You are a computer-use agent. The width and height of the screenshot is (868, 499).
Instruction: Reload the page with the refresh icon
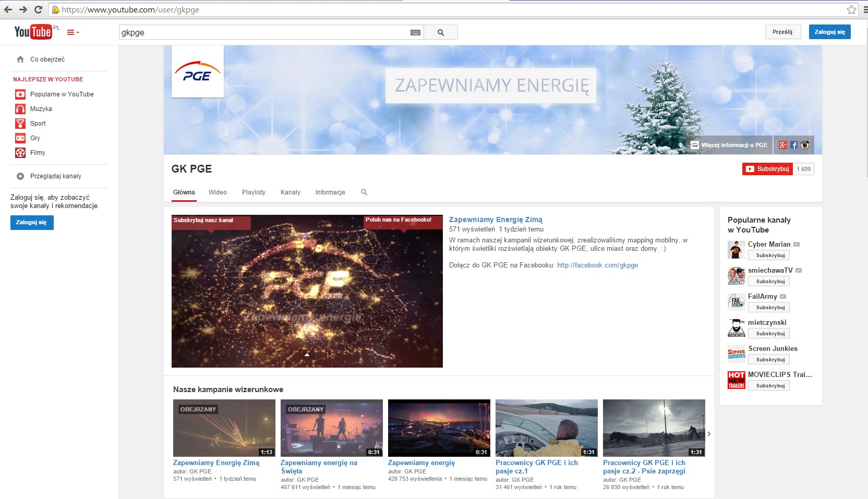pyautogui.click(x=38, y=9)
